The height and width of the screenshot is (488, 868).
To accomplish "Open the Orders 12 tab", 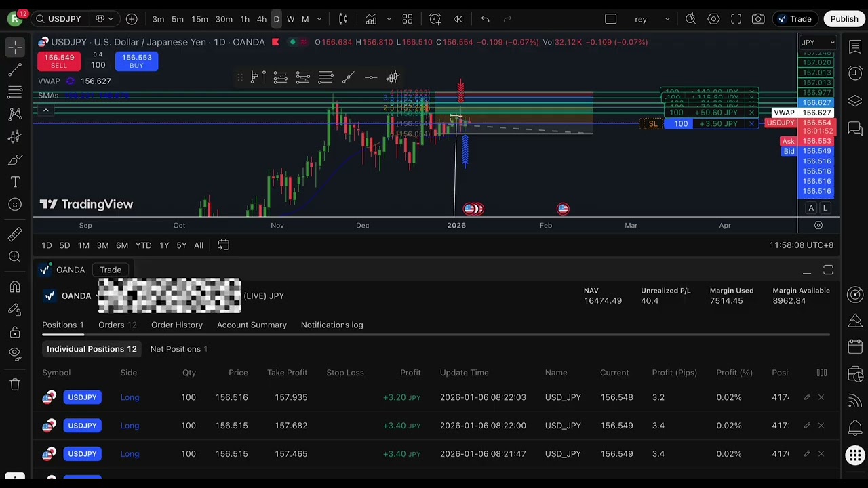I will point(117,325).
